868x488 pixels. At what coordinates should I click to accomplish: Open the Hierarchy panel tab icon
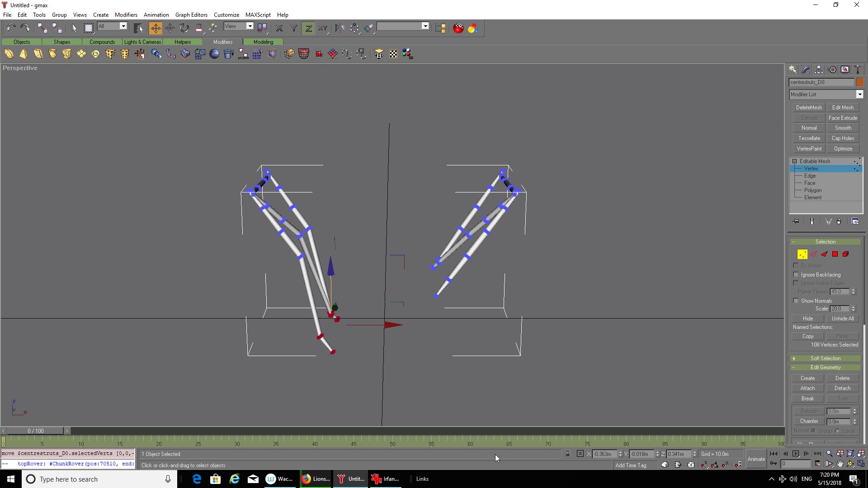tap(819, 70)
